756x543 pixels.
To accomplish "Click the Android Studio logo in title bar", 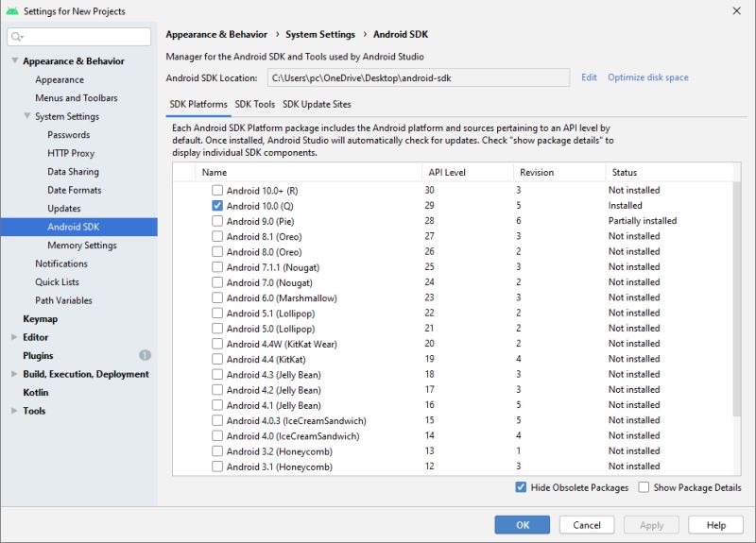I will click(x=12, y=11).
